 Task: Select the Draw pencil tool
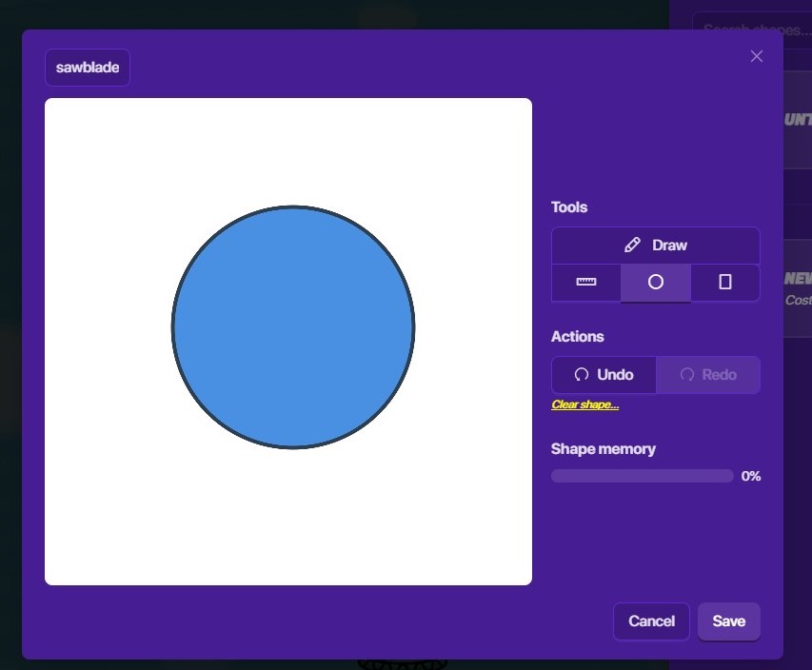[655, 246]
